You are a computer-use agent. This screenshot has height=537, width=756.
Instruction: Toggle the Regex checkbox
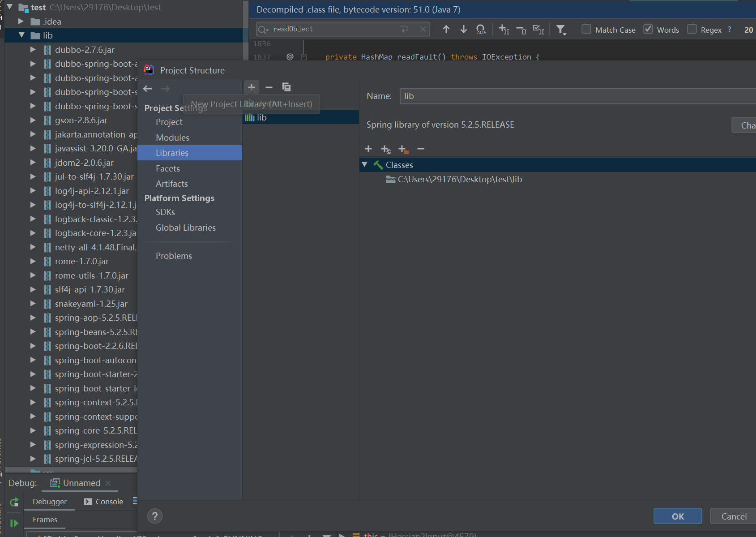[x=692, y=29]
